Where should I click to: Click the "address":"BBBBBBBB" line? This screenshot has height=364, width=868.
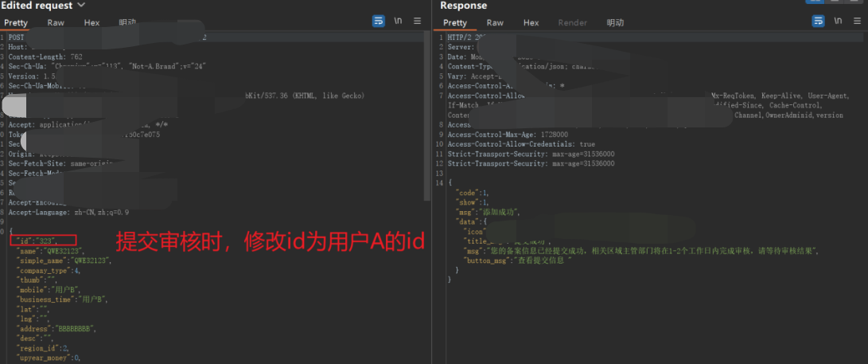coord(56,328)
